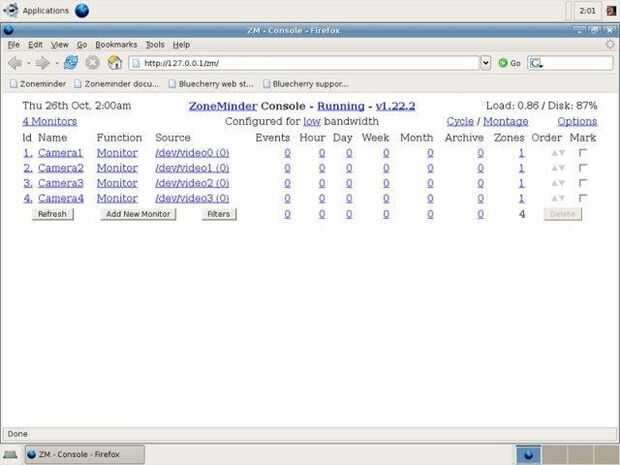Open the Go menu

click(82, 45)
